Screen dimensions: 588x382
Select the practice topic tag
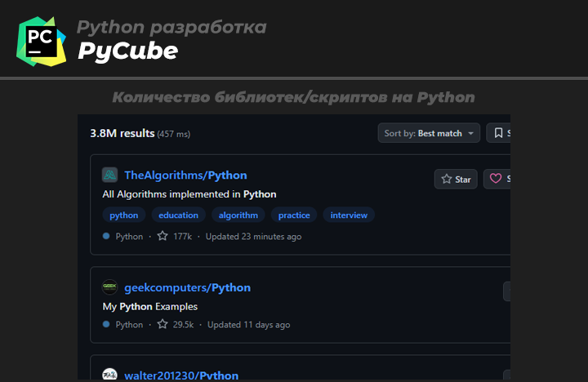click(x=294, y=215)
